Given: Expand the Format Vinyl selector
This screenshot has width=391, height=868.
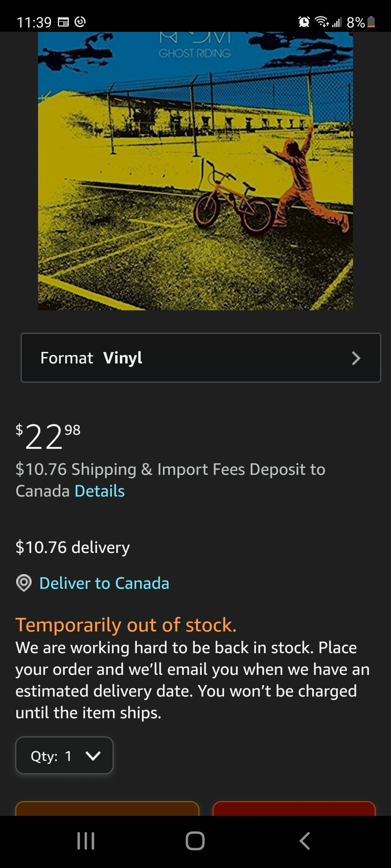Looking at the screenshot, I should pos(201,358).
